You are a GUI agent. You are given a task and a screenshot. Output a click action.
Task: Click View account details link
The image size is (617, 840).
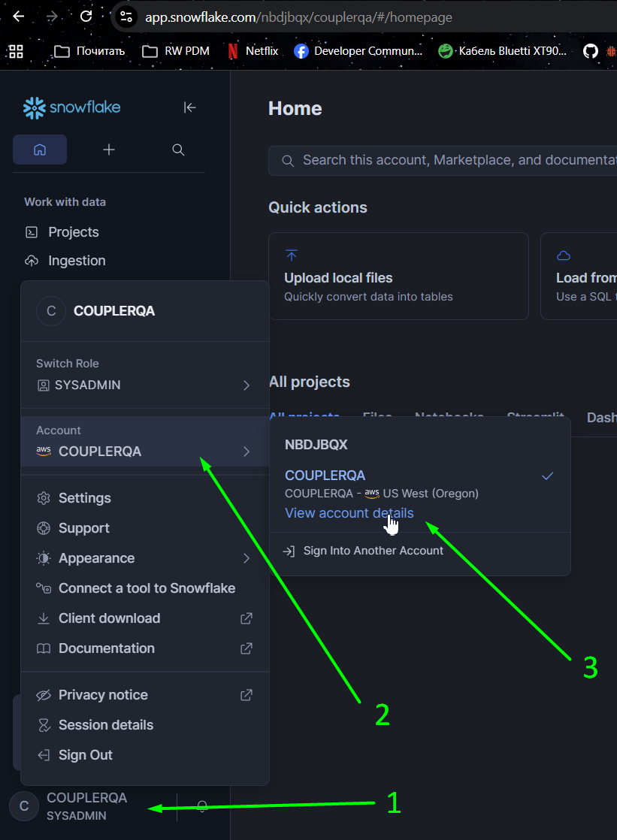pyautogui.click(x=349, y=512)
